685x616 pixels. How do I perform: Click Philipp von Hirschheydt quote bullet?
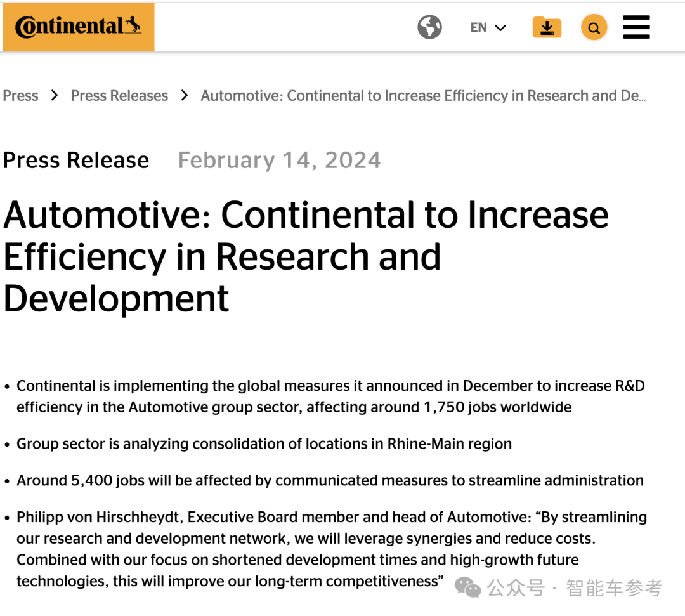pos(332,549)
